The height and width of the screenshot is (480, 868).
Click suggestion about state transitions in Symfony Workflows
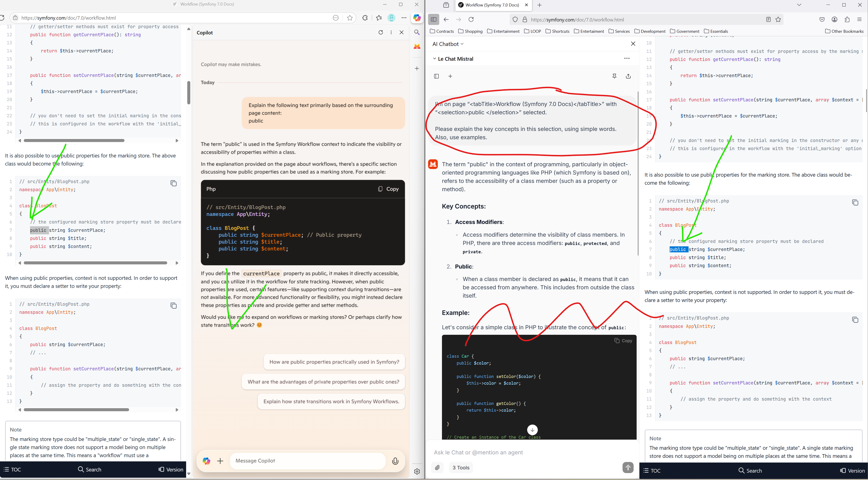tap(331, 402)
